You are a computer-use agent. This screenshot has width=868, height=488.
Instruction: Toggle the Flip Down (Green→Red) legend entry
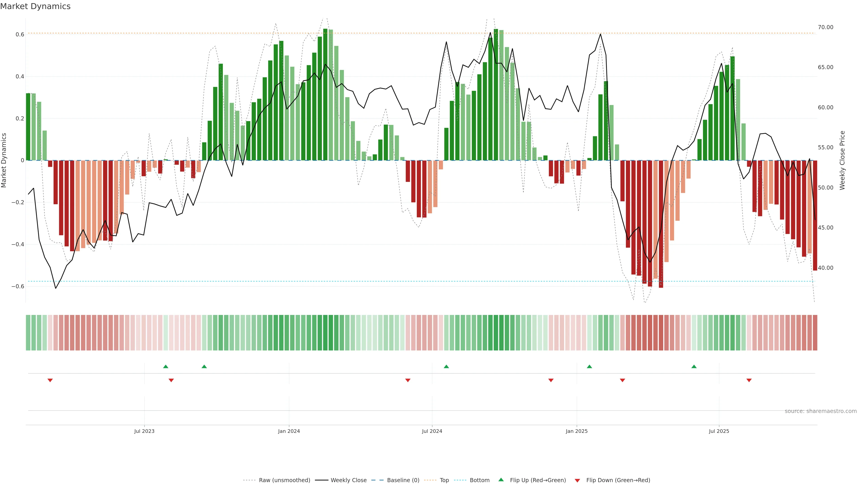coord(618,480)
